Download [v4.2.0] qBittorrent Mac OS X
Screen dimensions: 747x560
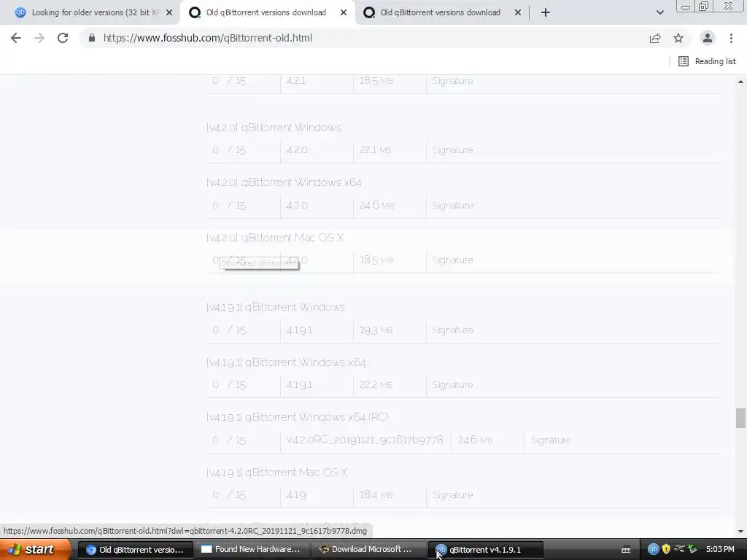tap(275, 238)
